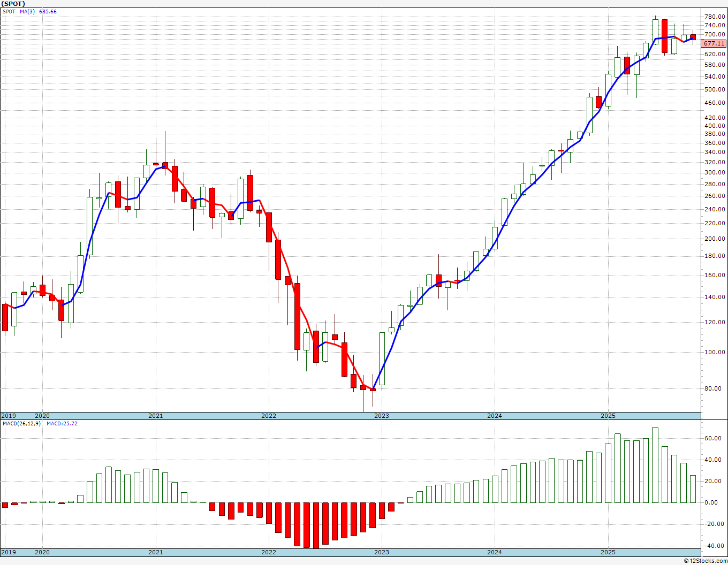Click the 260.00 price axis label
728x565 pixels.
[715, 196]
